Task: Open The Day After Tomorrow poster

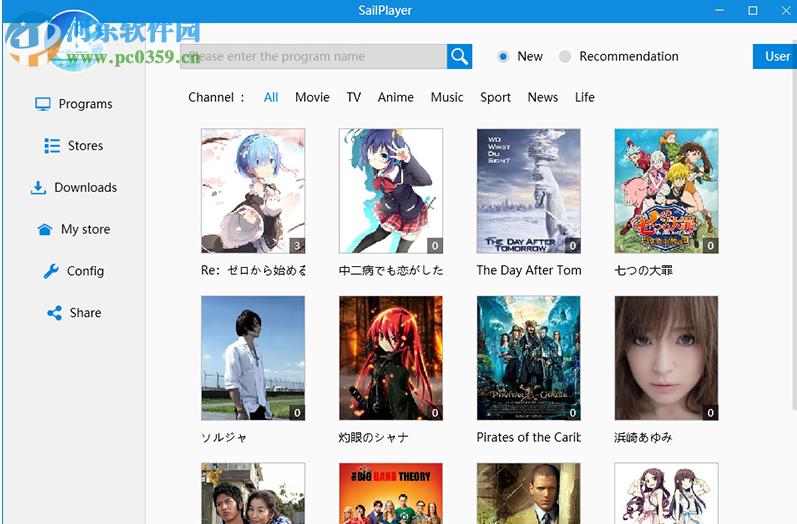Action: tap(529, 191)
